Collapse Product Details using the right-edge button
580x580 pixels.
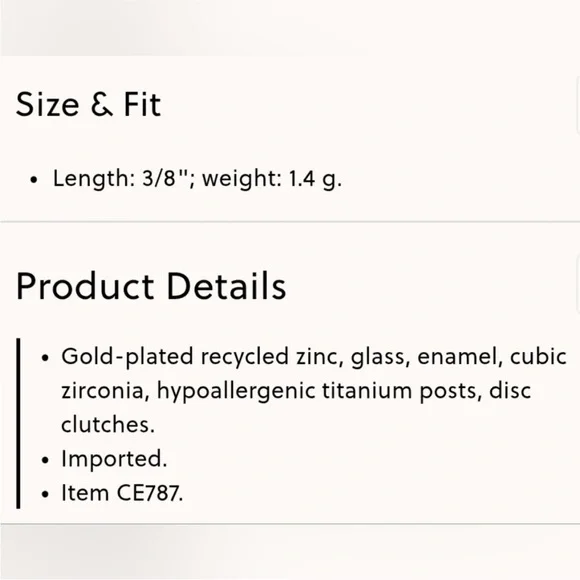[x=578, y=285]
